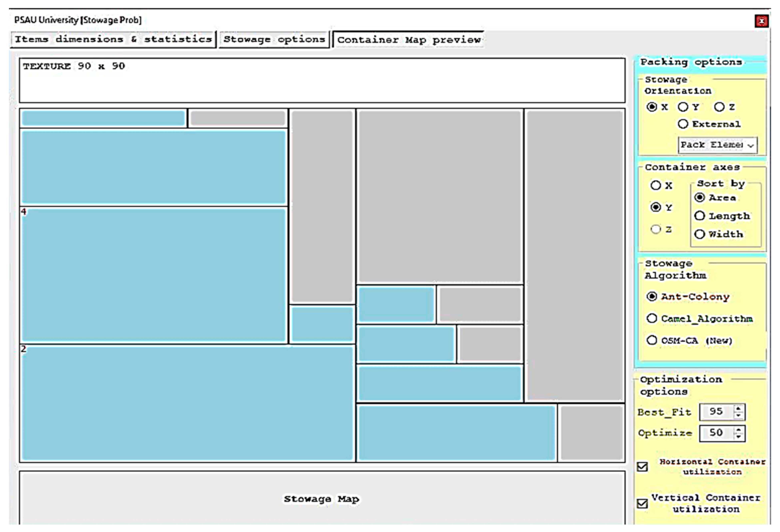Screen dimensions: 780x532
Task: Increase Best_Fit value with up arrow
Action: click(x=738, y=408)
